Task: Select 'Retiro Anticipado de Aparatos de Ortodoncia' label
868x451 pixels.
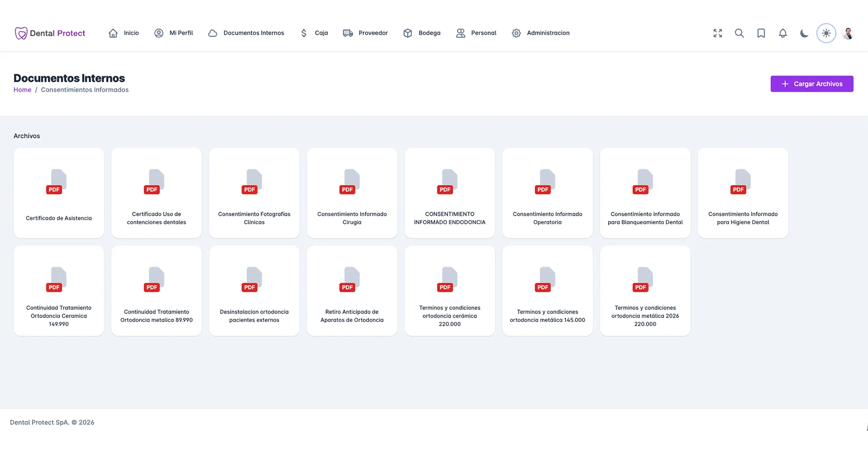Action: (352, 316)
